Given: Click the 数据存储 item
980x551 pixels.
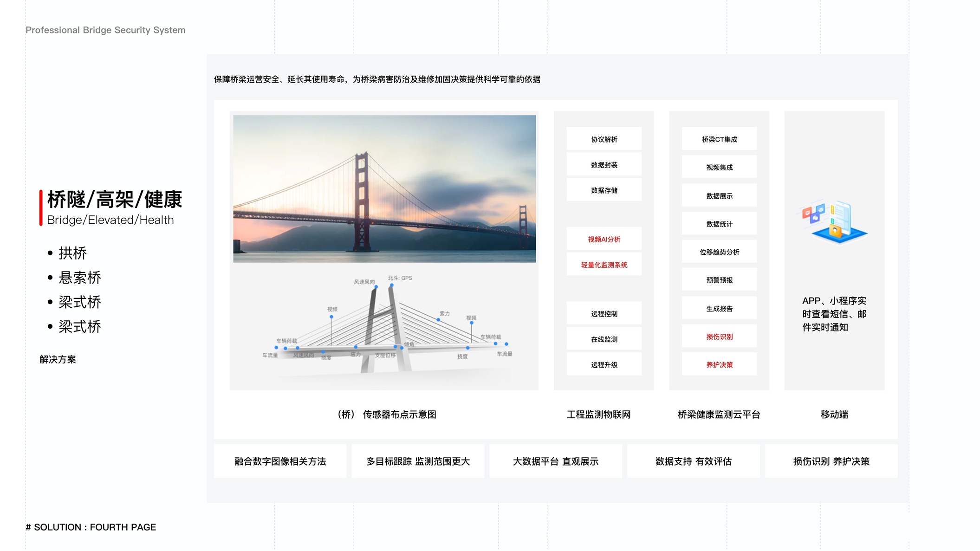Looking at the screenshot, I should [x=604, y=190].
